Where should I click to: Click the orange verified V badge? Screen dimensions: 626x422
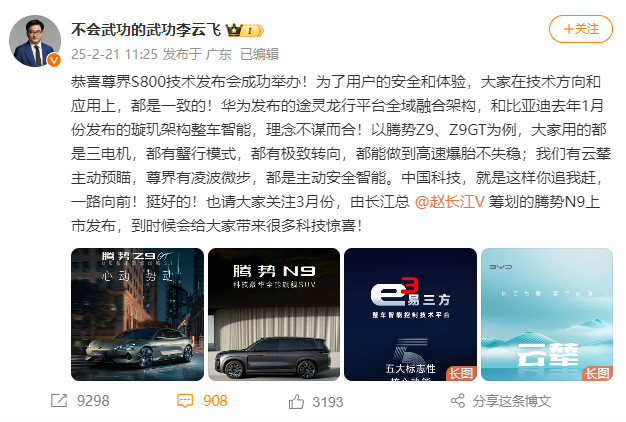tap(54, 60)
